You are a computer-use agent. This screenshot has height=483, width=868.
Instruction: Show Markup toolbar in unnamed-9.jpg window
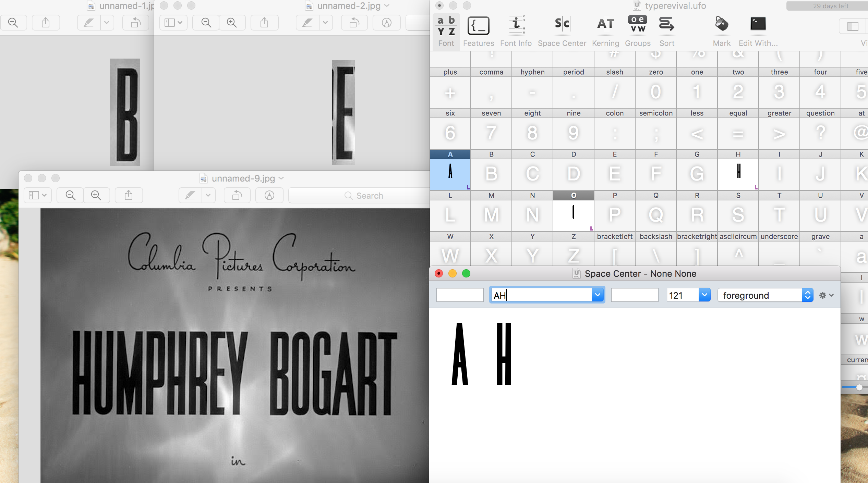pyautogui.click(x=269, y=195)
